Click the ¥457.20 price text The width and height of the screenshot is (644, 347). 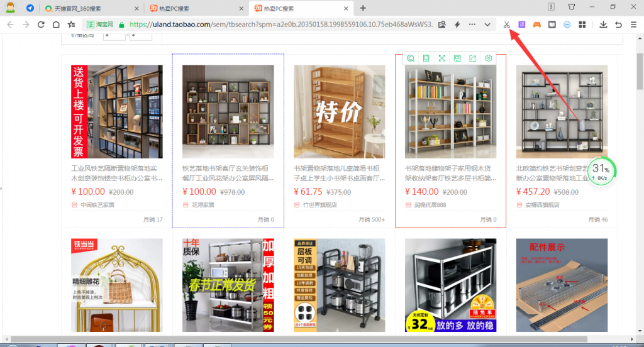[x=533, y=192]
